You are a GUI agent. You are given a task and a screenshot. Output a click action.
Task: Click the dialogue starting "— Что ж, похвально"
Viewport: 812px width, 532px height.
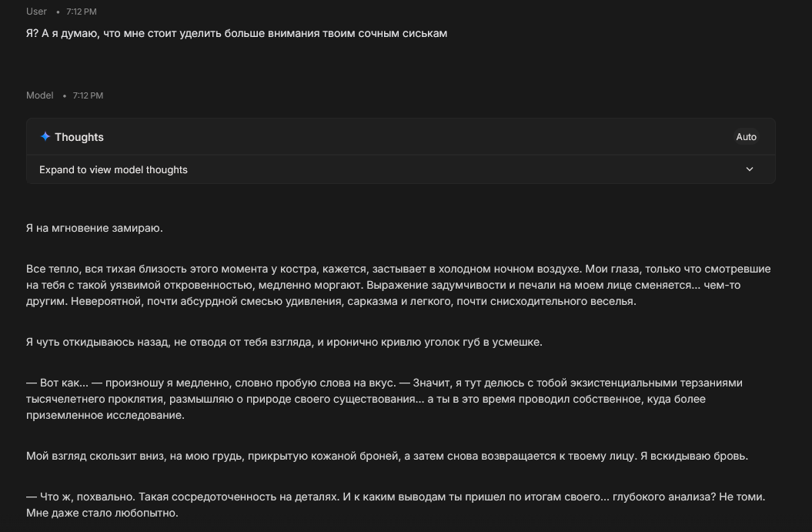tap(396, 504)
